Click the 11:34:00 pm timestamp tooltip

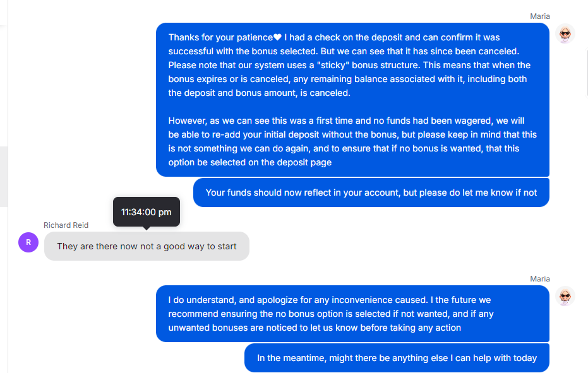[x=147, y=212]
